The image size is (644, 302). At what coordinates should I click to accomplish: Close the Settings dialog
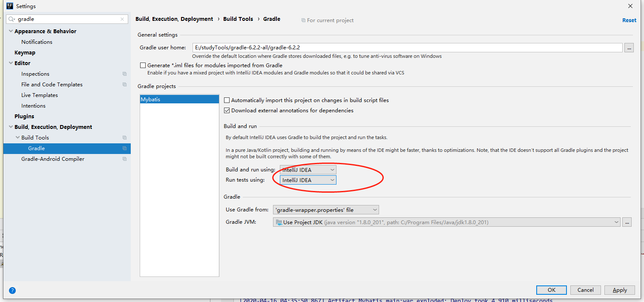630,6
